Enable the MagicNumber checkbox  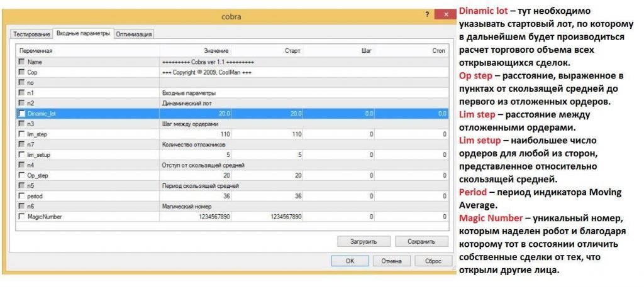(x=22, y=217)
